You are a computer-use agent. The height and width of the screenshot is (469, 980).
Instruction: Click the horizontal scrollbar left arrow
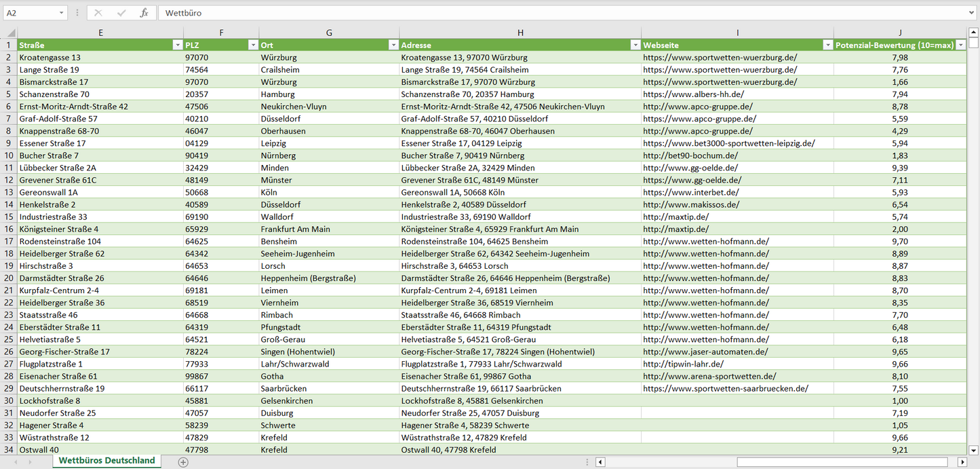600,462
